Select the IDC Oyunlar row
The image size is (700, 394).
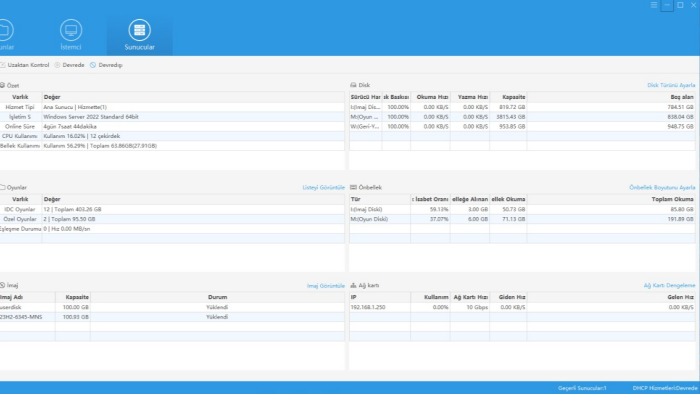coord(172,209)
